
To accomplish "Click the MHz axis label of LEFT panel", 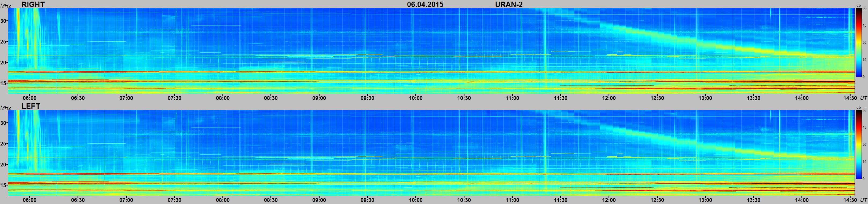I will click(6, 108).
